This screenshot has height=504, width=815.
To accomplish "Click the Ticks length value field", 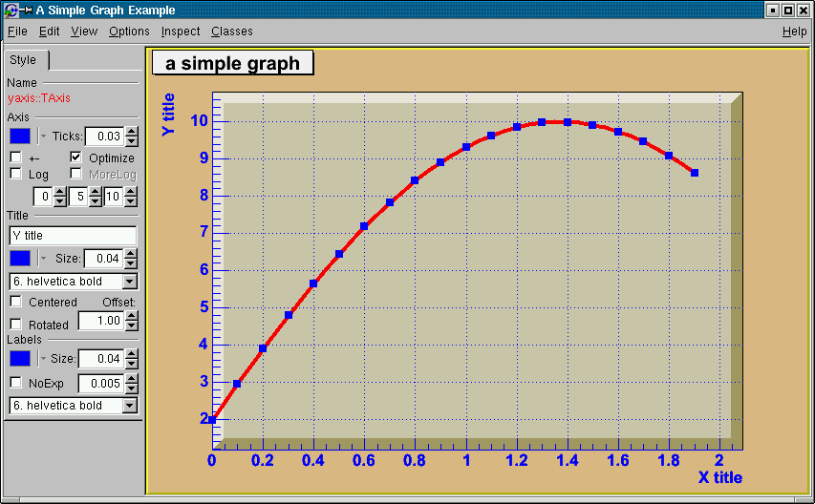I will pos(104,136).
